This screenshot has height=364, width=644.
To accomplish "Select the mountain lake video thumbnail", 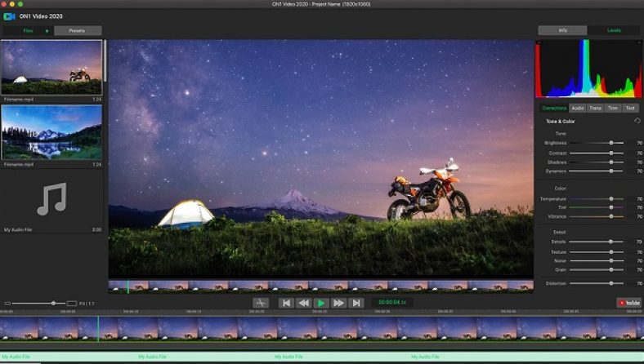I will (51, 131).
